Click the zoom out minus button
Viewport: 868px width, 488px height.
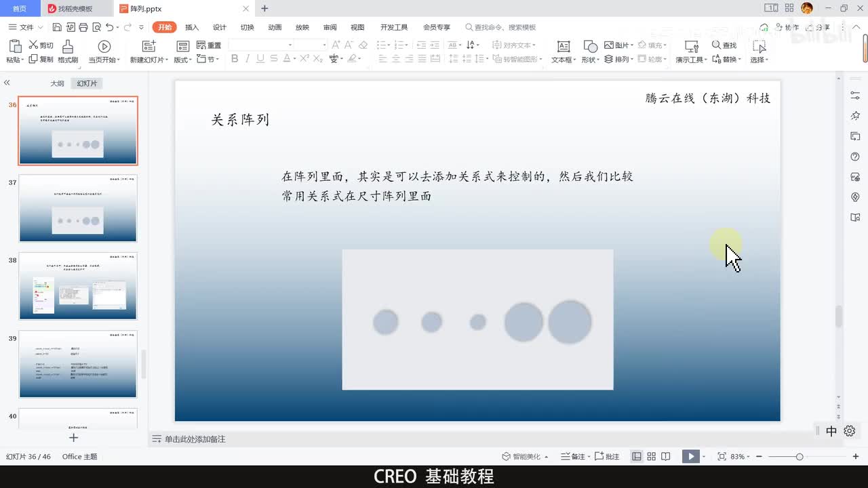[x=759, y=457]
